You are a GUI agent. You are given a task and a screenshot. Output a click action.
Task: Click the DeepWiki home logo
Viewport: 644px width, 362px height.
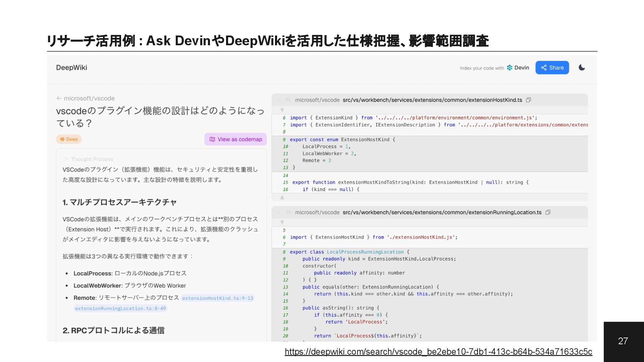[x=71, y=68]
